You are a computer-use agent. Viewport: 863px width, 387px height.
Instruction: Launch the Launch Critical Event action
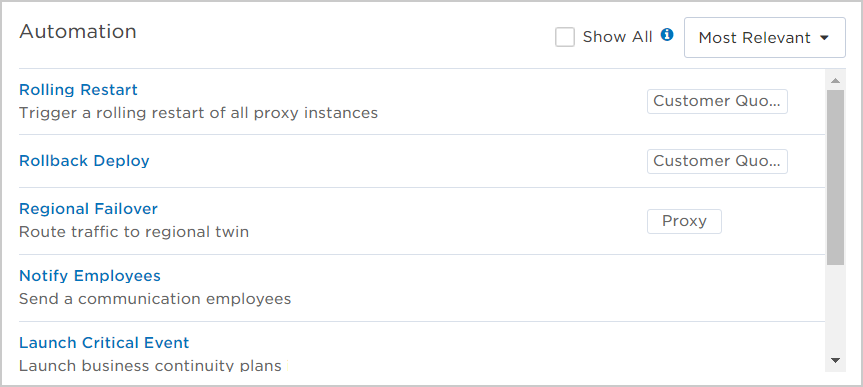pos(104,343)
